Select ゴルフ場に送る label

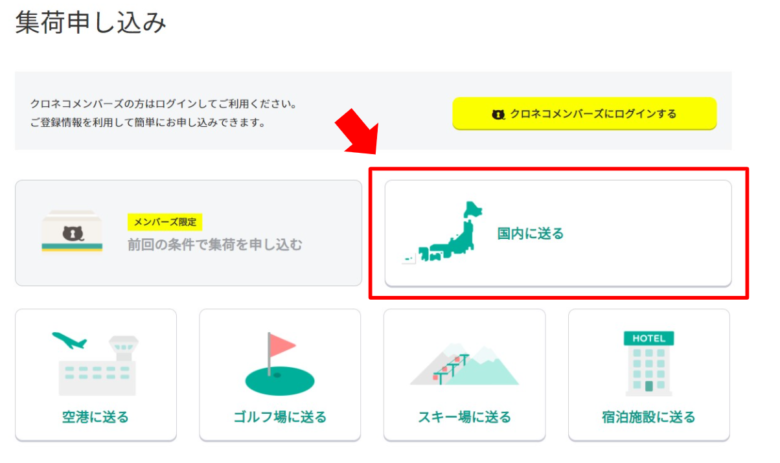coord(280,417)
